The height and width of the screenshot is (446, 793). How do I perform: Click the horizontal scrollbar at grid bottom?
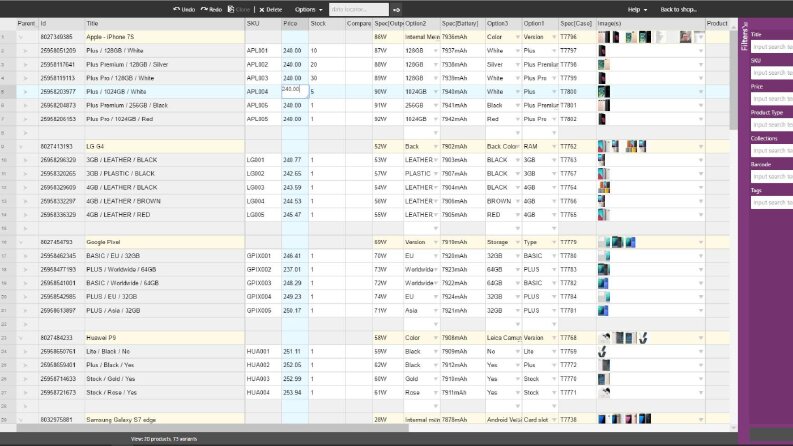(212, 428)
